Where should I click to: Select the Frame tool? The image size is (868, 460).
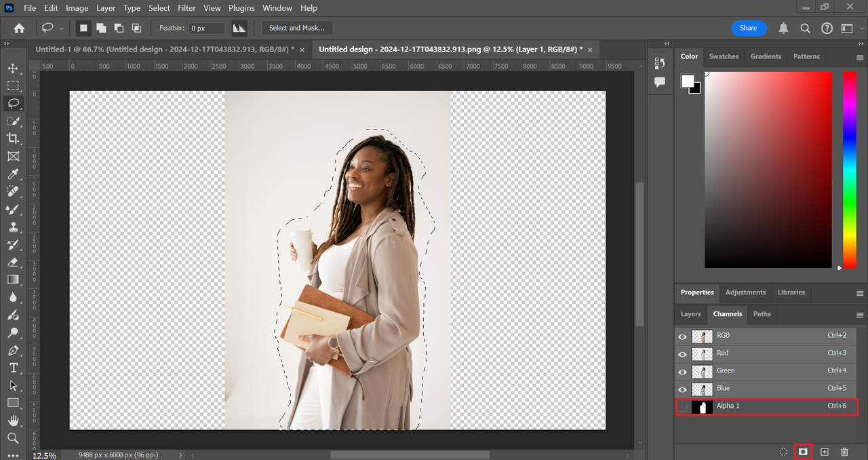(13, 156)
